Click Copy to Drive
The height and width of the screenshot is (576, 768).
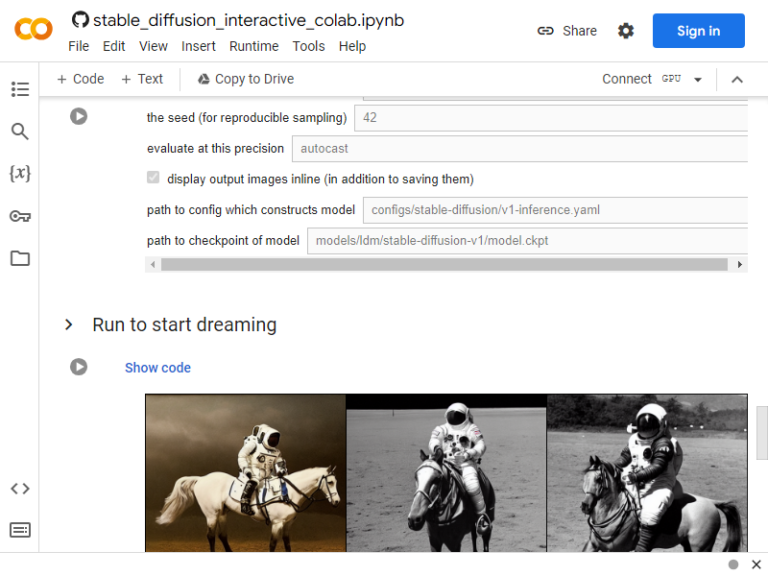246,79
